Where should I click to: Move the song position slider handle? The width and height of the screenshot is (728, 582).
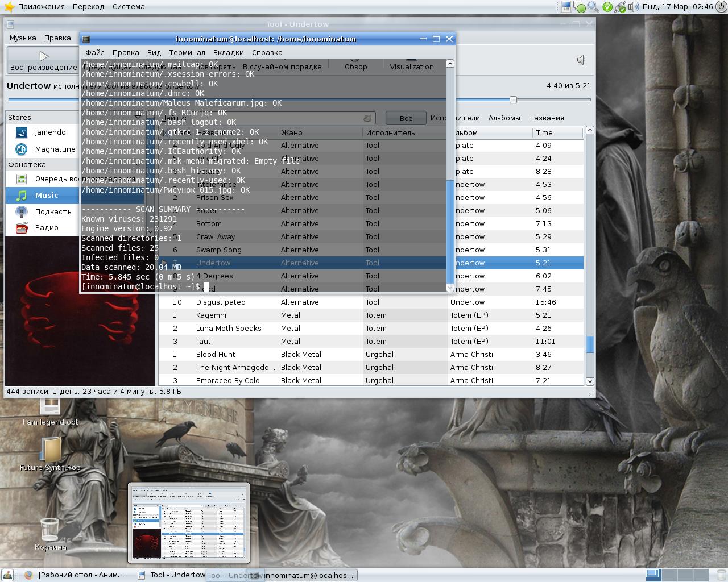(513, 100)
